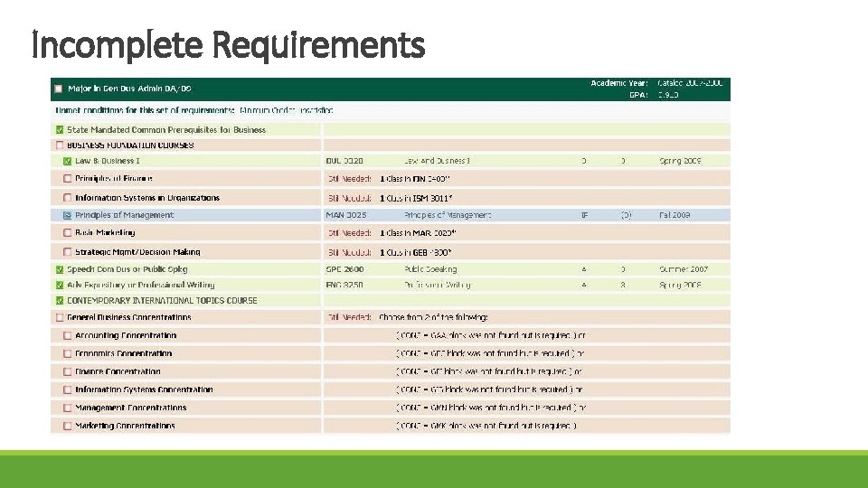Check the Finance Concentration box
The height and width of the screenshot is (488, 868).
[x=68, y=371]
